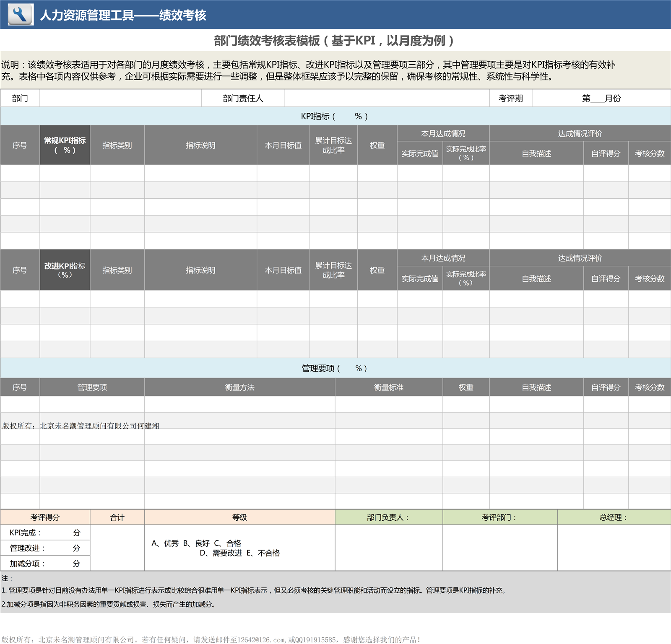Click the 常规KPI指标 column header
This screenshot has width=671, height=644.
tap(65, 145)
